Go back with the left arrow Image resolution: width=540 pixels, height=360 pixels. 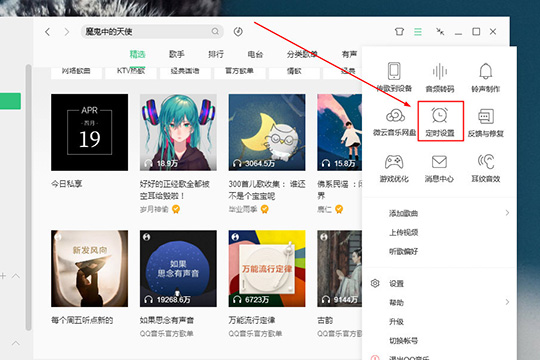pos(48,32)
